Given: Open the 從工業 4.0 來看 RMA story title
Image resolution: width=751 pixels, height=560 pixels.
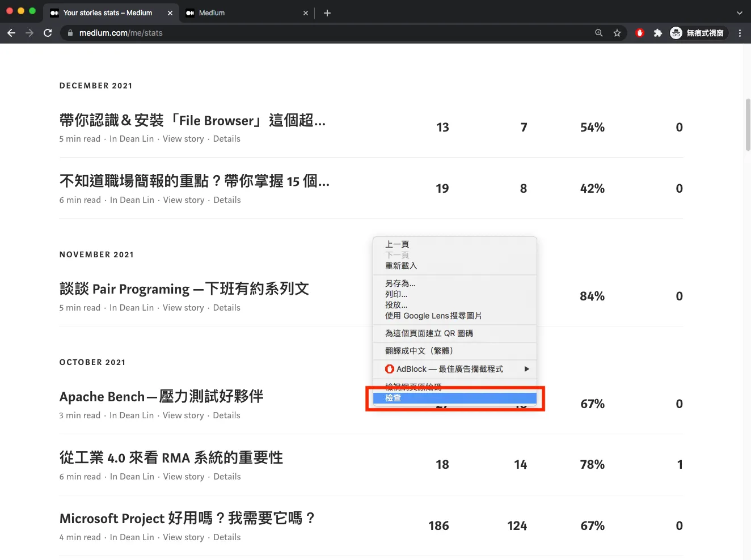Looking at the screenshot, I should point(171,457).
